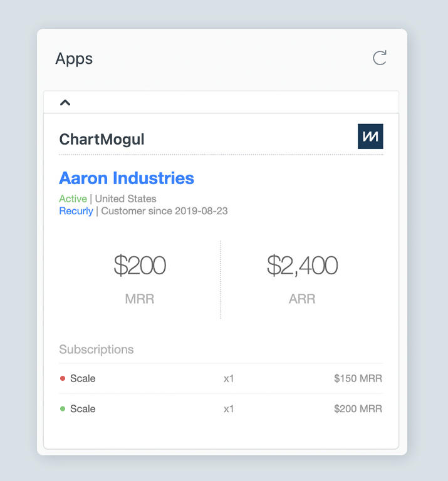Click the Apps panel heading
The image size is (448, 481).
[74, 59]
